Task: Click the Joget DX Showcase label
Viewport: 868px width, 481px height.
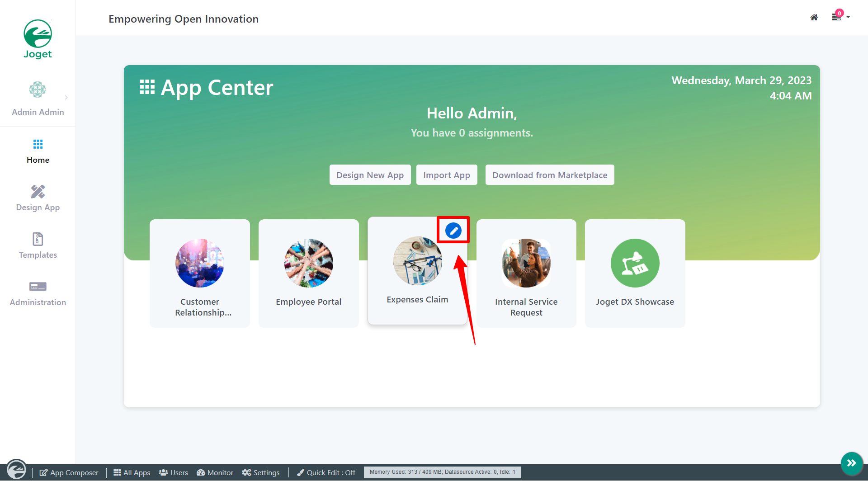Action: click(x=635, y=302)
